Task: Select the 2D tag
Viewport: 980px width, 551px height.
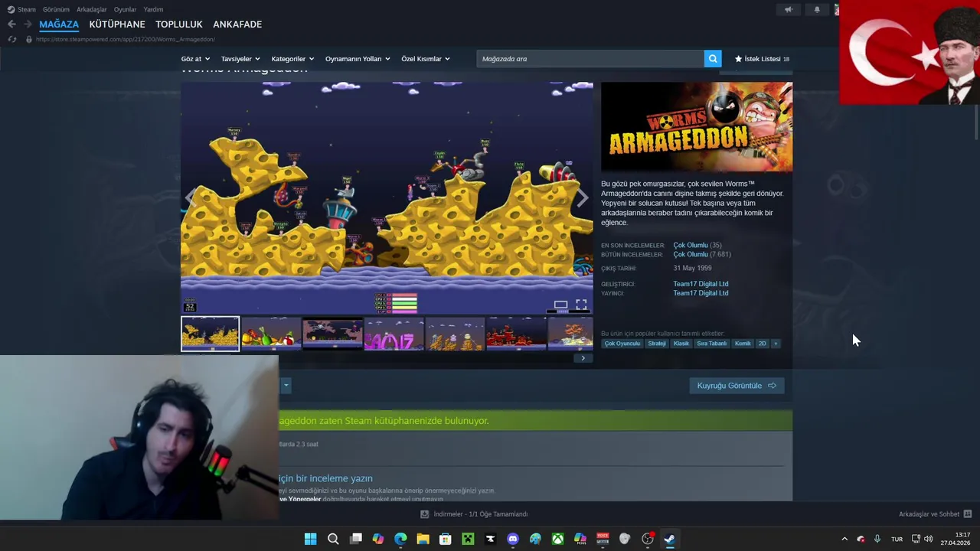Action: tap(762, 344)
